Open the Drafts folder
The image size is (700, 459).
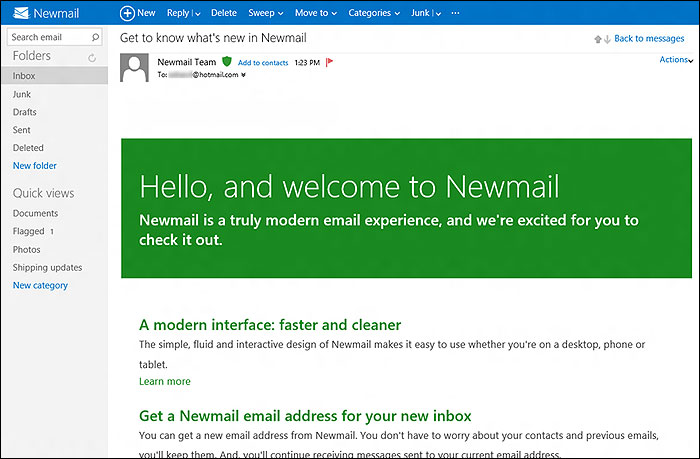point(25,112)
